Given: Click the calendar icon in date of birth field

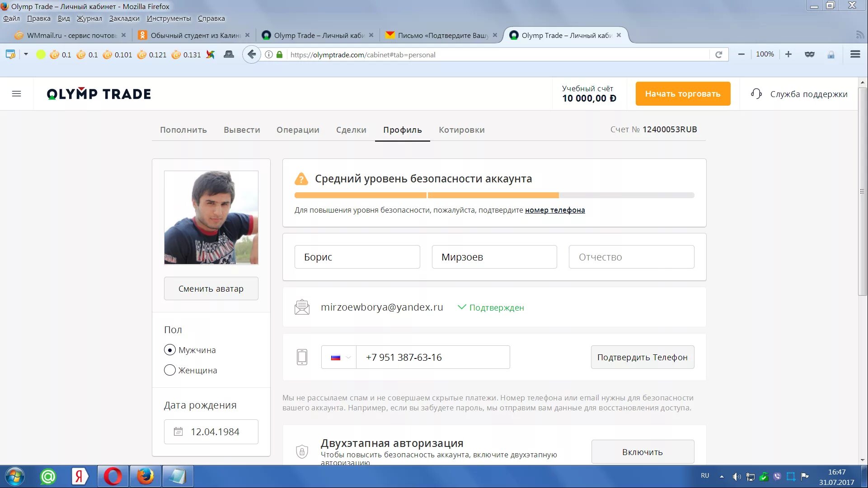Looking at the screenshot, I should click(x=178, y=432).
